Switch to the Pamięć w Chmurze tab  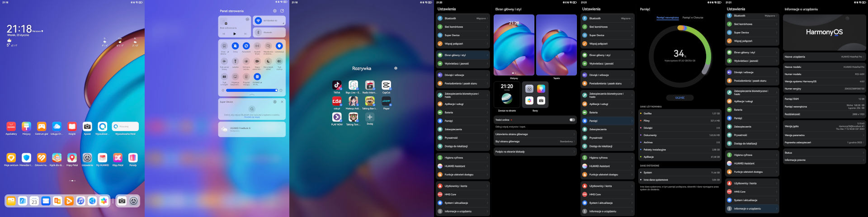click(x=693, y=18)
